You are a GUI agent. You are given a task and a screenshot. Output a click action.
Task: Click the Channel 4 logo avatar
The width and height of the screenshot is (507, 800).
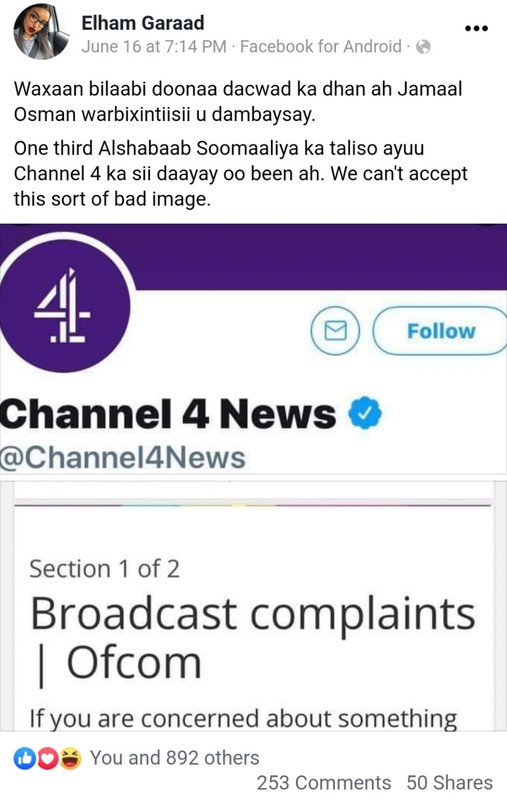pos(64,305)
